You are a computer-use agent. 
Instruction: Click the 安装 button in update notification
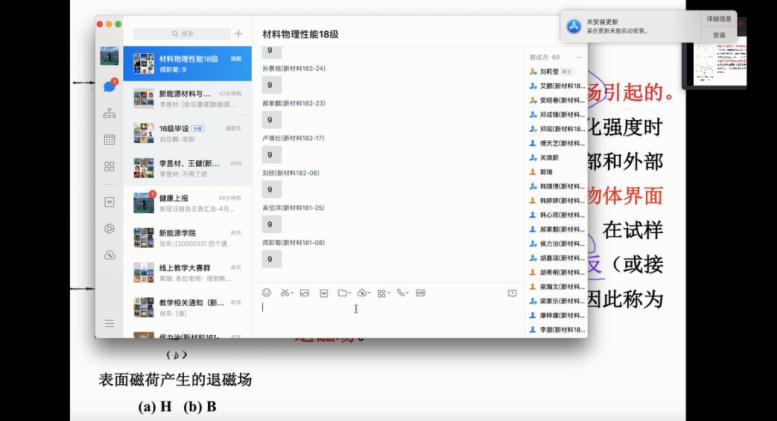(x=719, y=35)
